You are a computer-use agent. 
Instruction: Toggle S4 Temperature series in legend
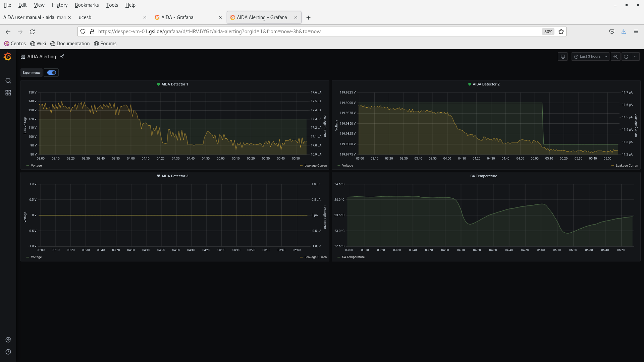tap(353, 257)
